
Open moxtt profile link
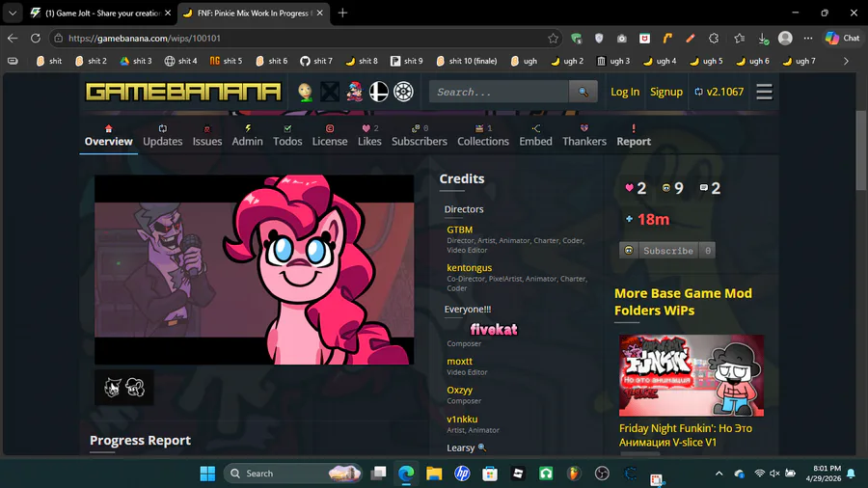(x=459, y=362)
